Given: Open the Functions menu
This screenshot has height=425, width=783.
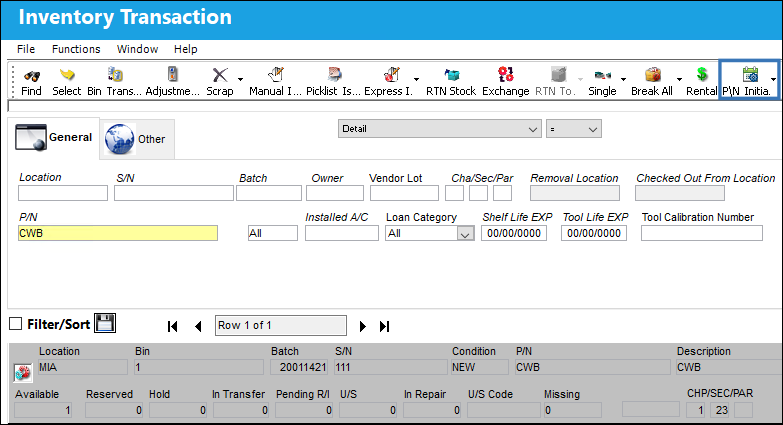Looking at the screenshot, I should click(x=76, y=49).
